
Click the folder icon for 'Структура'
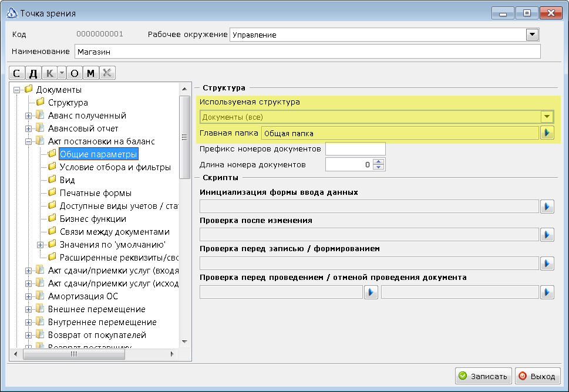[x=41, y=102]
